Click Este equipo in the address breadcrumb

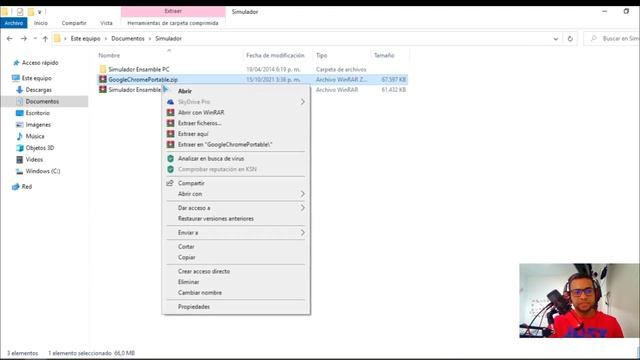pyautogui.click(x=85, y=38)
